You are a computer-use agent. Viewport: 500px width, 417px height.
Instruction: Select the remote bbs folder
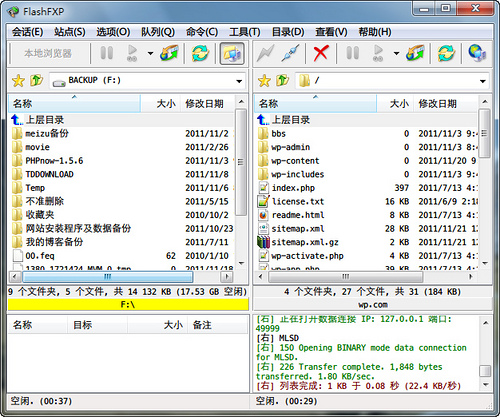point(367,133)
